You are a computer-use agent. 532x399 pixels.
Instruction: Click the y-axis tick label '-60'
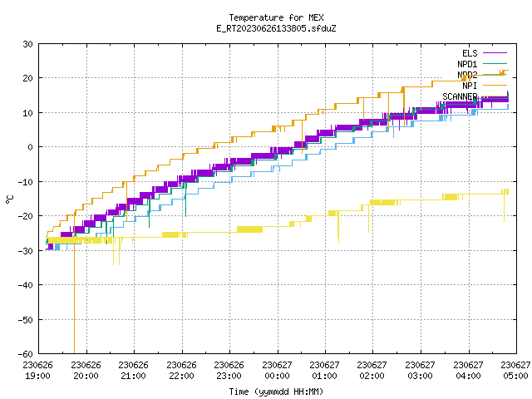(x=26, y=354)
